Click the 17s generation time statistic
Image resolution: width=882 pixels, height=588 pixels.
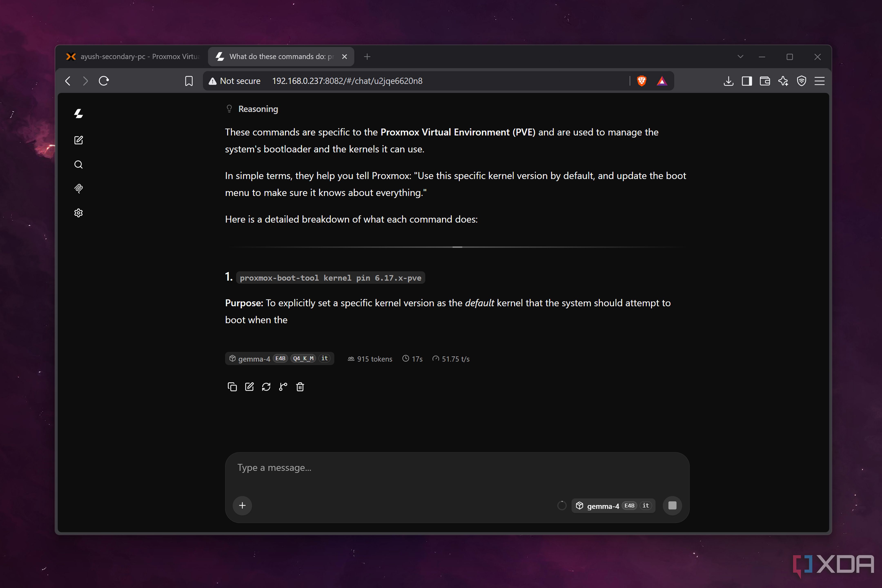click(412, 359)
